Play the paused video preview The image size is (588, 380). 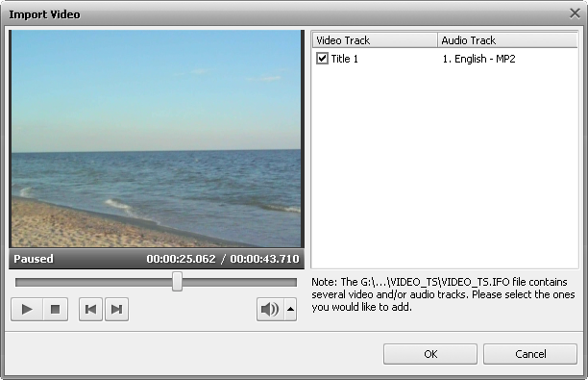click(x=27, y=310)
